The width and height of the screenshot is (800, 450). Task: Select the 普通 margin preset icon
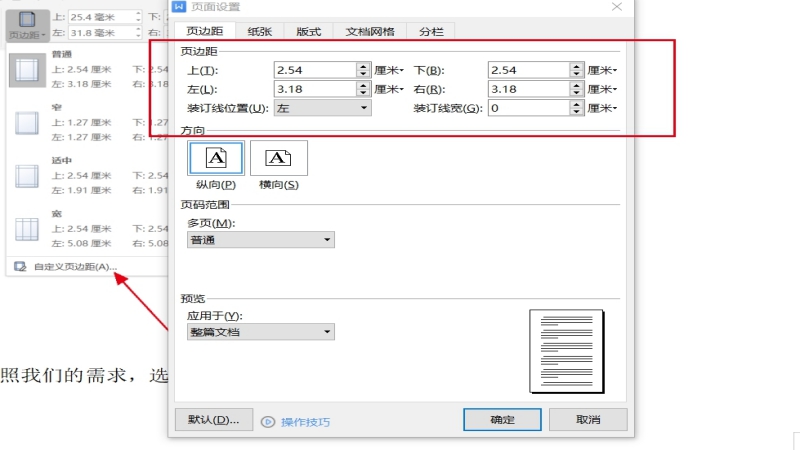point(25,69)
